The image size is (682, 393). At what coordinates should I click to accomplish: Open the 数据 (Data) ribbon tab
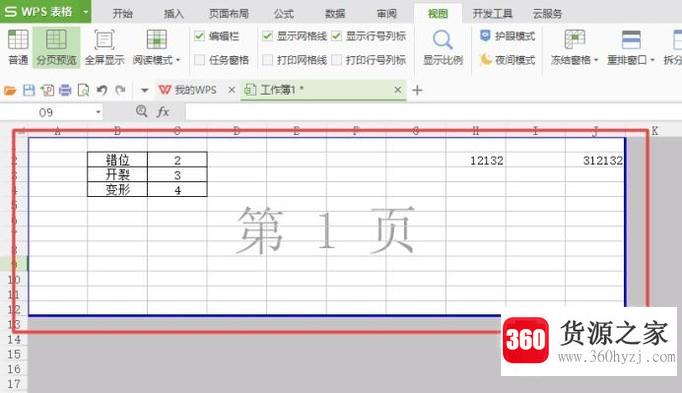(x=335, y=13)
